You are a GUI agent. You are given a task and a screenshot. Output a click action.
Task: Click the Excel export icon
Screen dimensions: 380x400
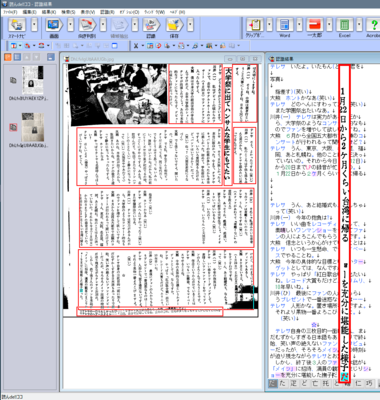pyautogui.click(x=344, y=25)
